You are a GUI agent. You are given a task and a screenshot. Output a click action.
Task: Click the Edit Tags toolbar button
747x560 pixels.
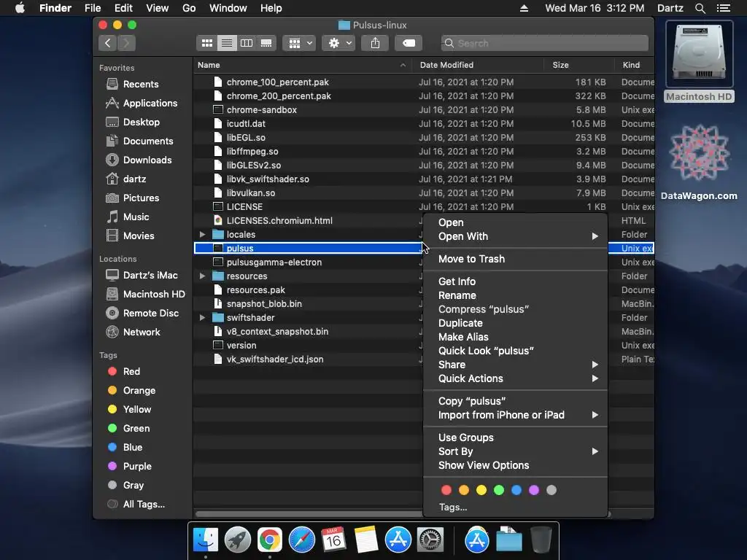409,43
